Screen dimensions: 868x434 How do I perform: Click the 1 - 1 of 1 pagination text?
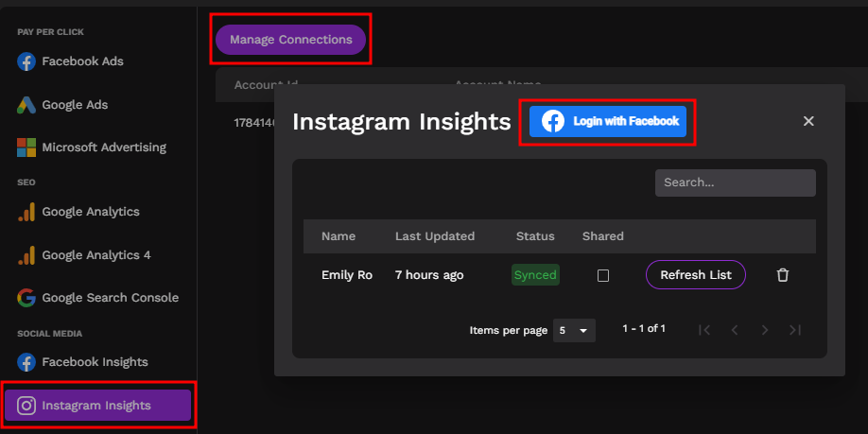click(644, 329)
